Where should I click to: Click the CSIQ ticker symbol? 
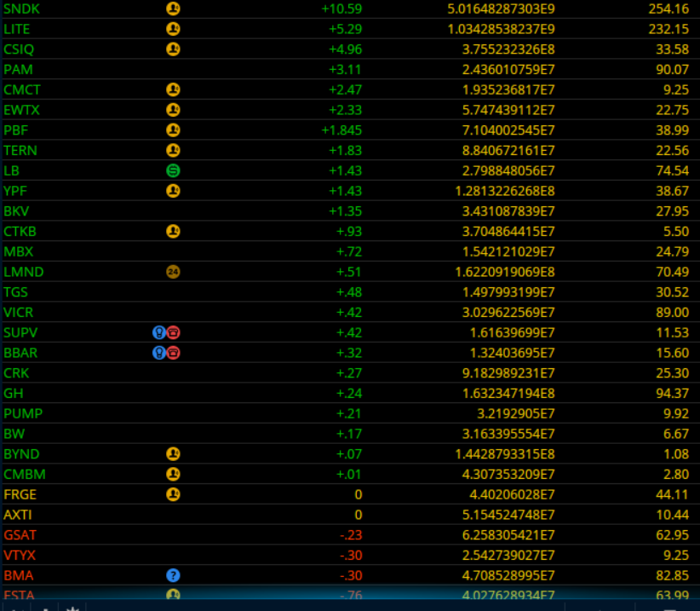tap(19, 49)
